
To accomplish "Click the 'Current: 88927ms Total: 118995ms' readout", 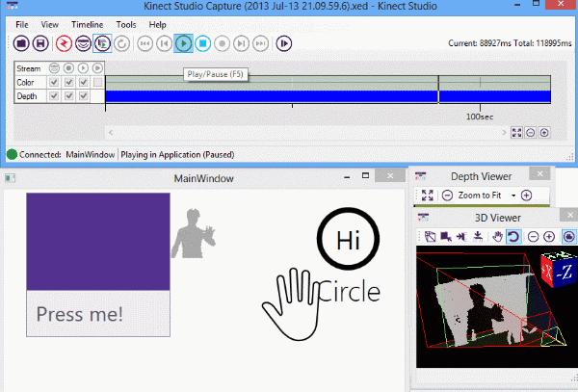I will 510,43.
